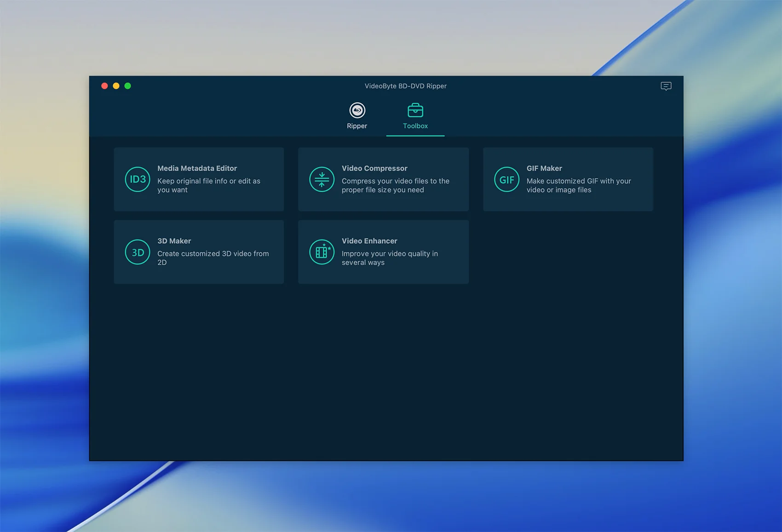This screenshot has height=532, width=782.
Task: Open Video Enhancer by its title
Action: coord(369,241)
